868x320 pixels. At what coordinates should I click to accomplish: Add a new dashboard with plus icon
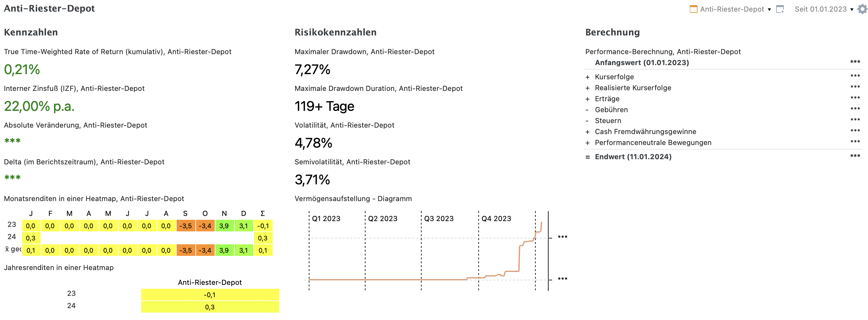coord(780,9)
